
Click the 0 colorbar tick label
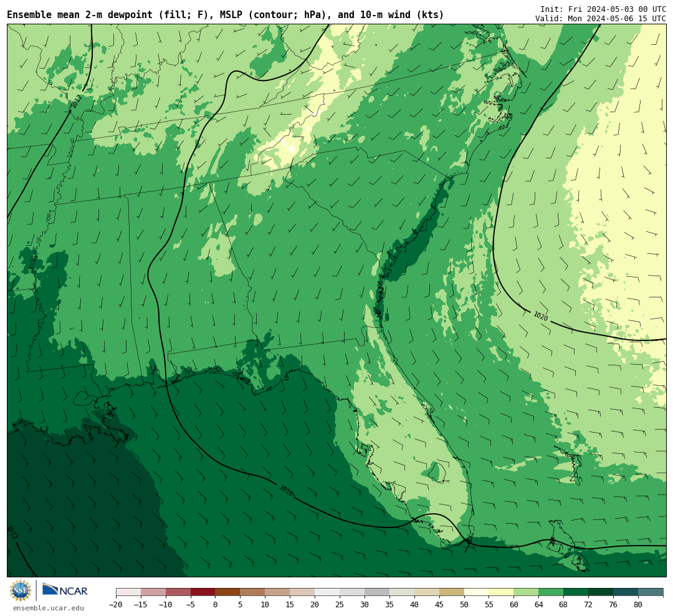[216, 605]
